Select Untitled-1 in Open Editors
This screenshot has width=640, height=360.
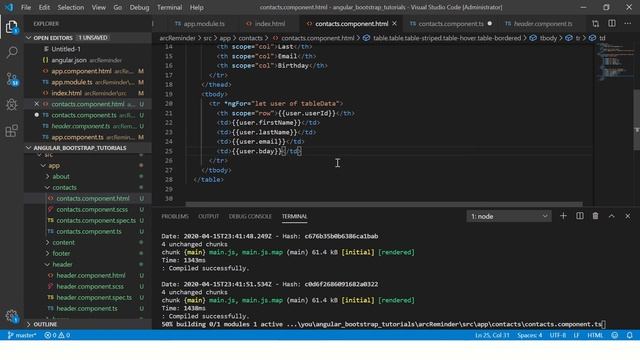pyautogui.click(x=66, y=49)
